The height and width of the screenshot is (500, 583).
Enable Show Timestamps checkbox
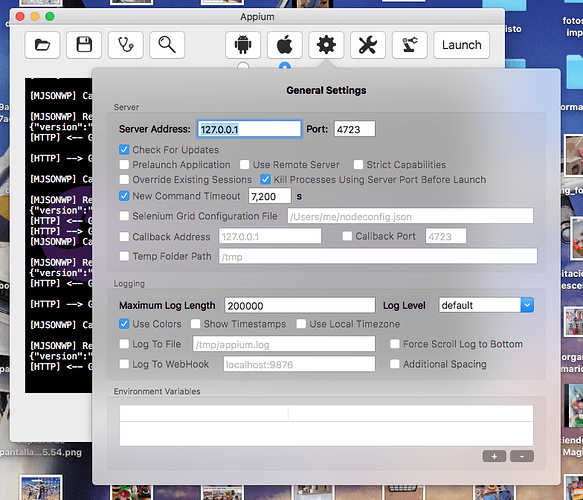[x=196, y=324]
